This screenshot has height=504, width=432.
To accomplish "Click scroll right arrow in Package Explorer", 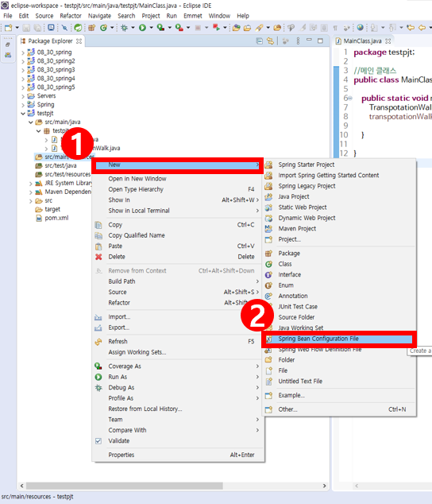I will click(325, 486).
